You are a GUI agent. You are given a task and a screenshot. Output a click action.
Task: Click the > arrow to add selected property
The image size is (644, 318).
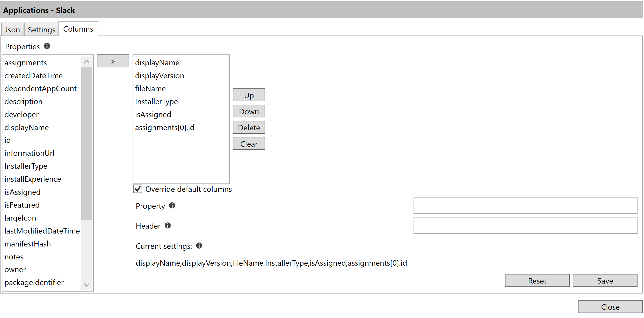tap(113, 61)
